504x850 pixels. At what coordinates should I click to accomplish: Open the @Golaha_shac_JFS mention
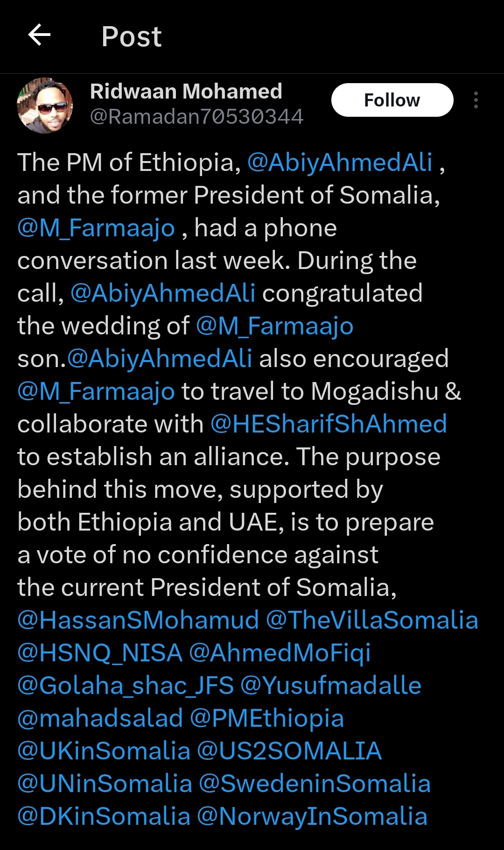[125, 686]
